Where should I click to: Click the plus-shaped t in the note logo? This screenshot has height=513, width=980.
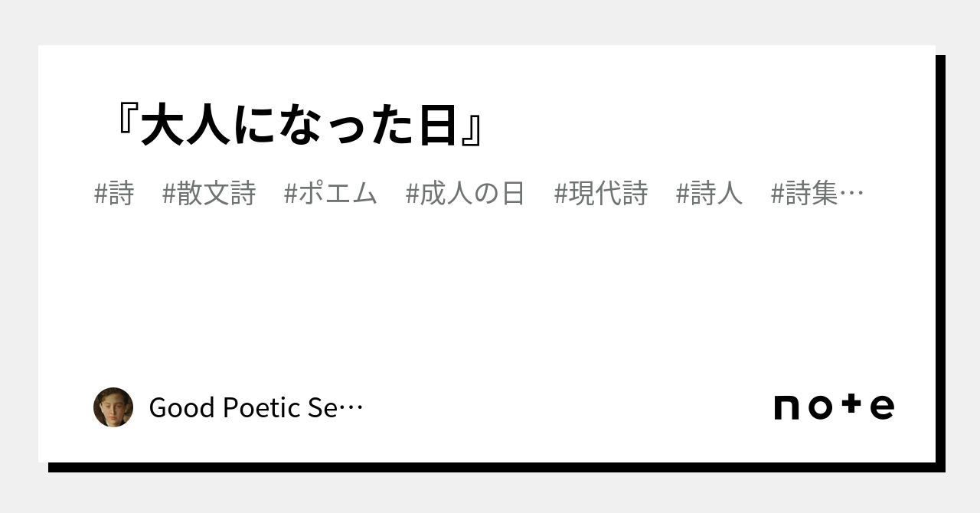click(x=849, y=405)
